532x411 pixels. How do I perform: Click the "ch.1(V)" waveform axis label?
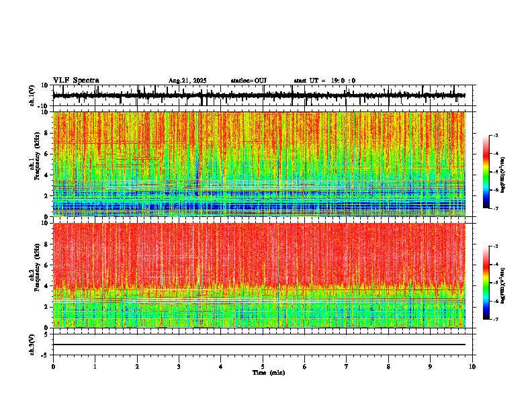pos(32,95)
